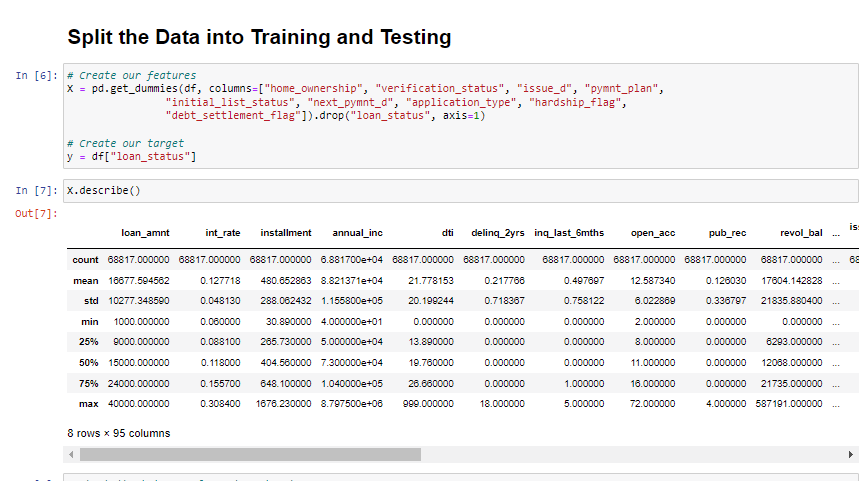Click the mean dti value 21.778153
This screenshot has height=481, width=867.
[431, 281]
